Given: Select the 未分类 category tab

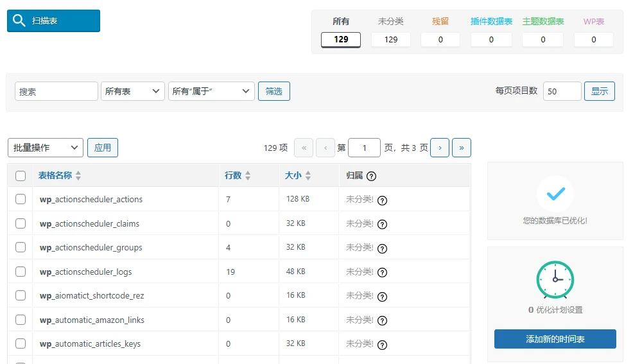Looking at the screenshot, I should point(391,33).
